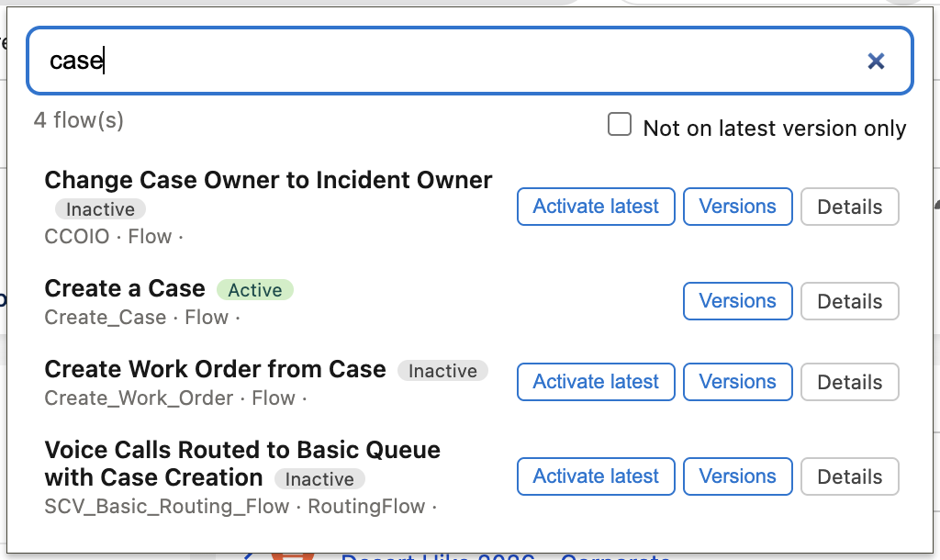Enable 'Not on latest version only' checkbox
This screenshot has width=940, height=560.
tap(620, 125)
